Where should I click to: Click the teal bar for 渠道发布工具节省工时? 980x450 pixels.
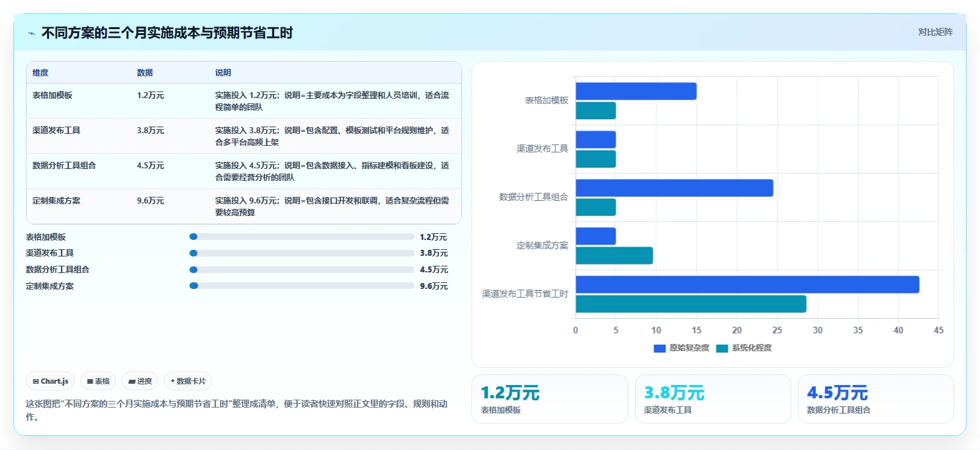pos(691,304)
